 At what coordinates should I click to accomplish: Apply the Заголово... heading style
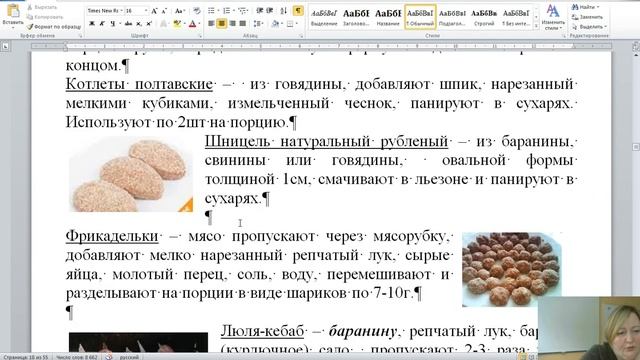pos(356,17)
